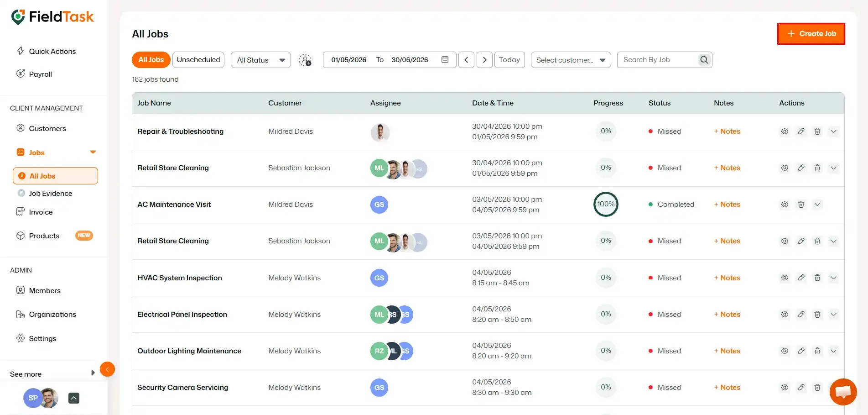View the Security Camera Servicing job
Image resolution: width=868 pixels, height=415 pixels.
tap(785, 388)
